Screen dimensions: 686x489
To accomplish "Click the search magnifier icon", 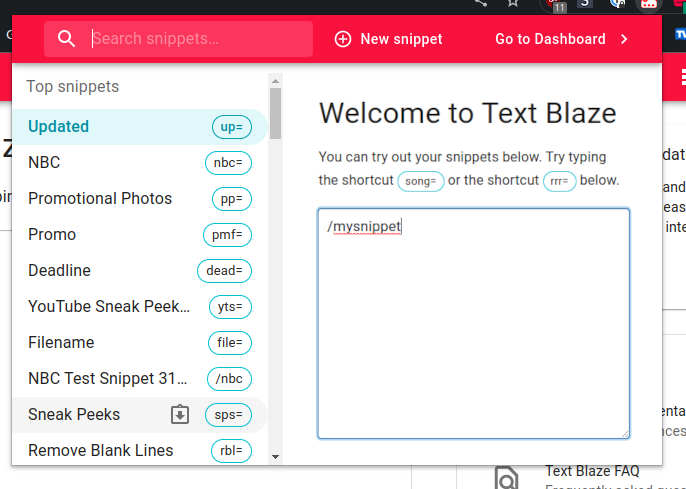I will click(66, 39).
